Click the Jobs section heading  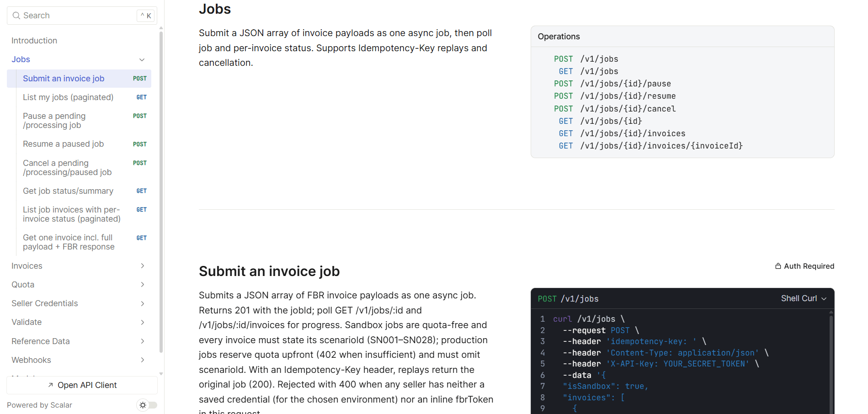pos(215,9)
